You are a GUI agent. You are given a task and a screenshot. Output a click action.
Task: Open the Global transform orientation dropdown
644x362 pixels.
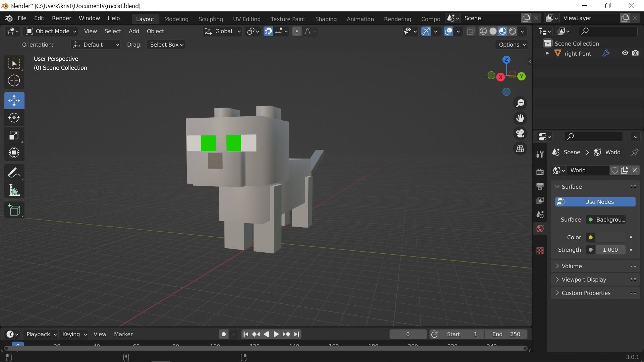click(222, 31)
